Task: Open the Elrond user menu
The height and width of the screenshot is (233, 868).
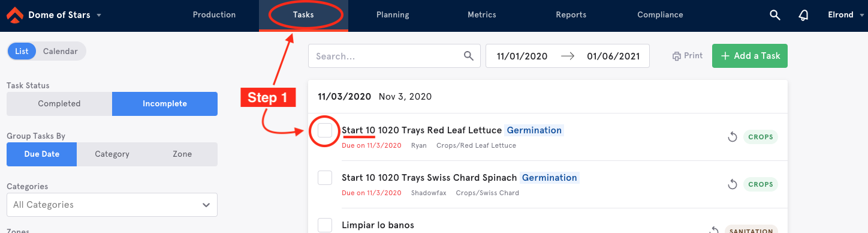Action: coord(843,15)
